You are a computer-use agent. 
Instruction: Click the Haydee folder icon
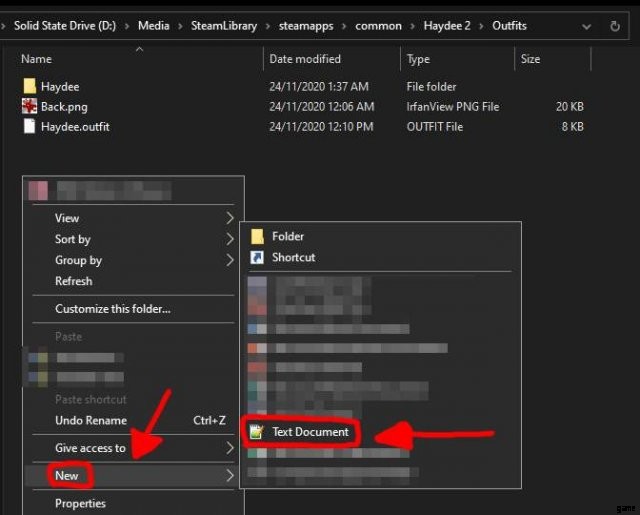(29, 87)
